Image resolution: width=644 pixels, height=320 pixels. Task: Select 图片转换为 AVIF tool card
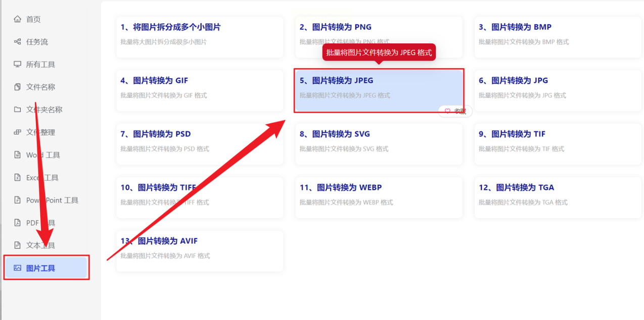tap(200, 251)
